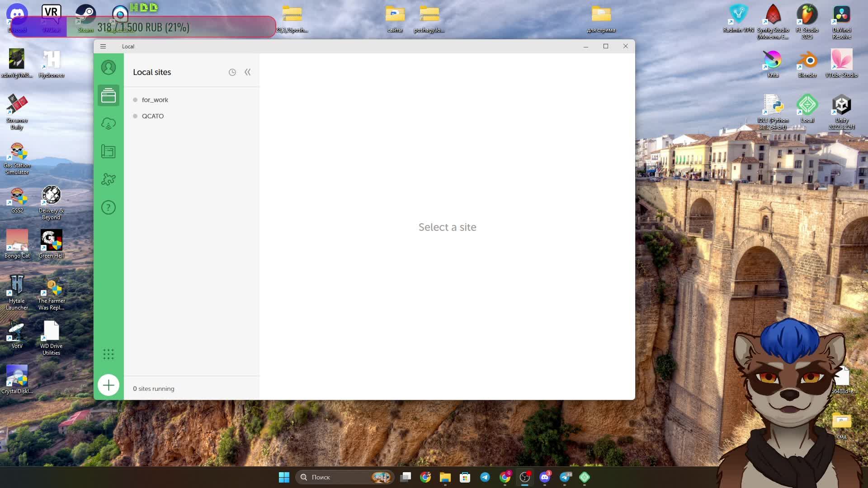The height and width of the screenshot is (488, 868).
Task: Open Discord from the taskbar
Action: [x=545, y=477]
